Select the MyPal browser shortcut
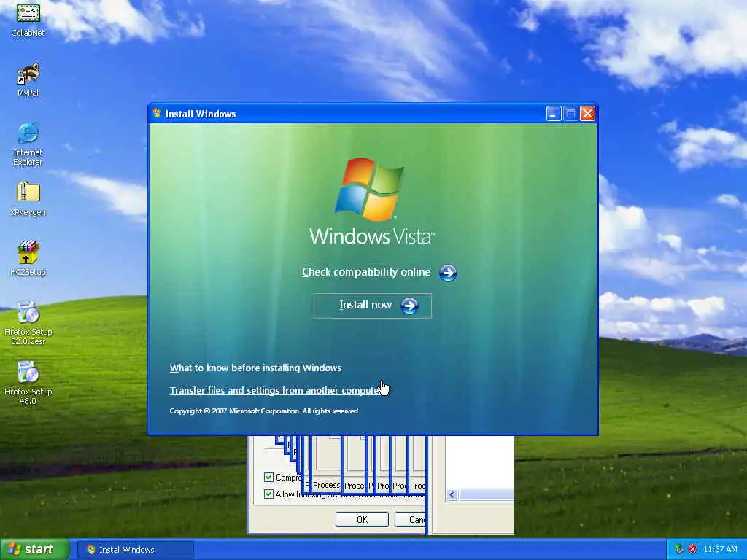747x560 pixels. point(28,79)
